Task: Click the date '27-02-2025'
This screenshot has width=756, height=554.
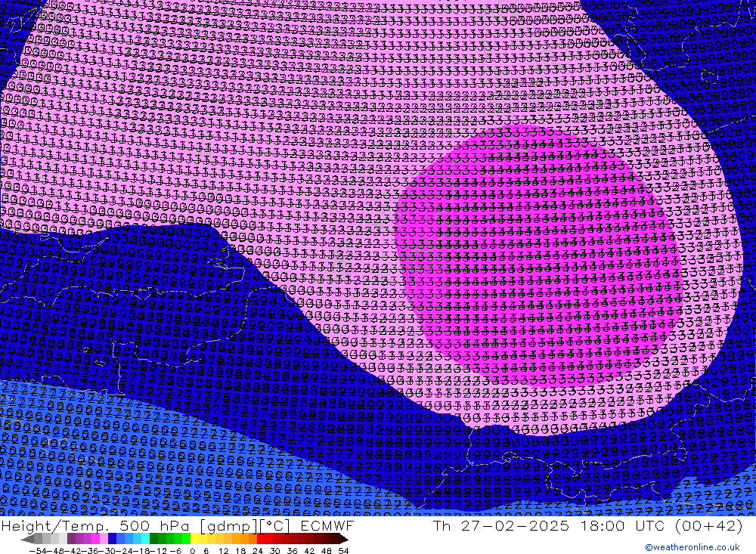Action: pos(515,525)
